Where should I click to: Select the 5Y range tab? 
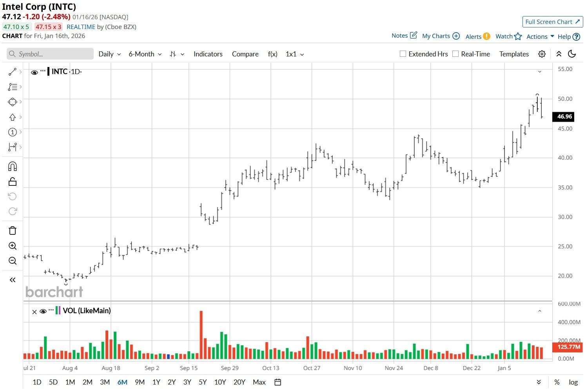pos(203,382)
